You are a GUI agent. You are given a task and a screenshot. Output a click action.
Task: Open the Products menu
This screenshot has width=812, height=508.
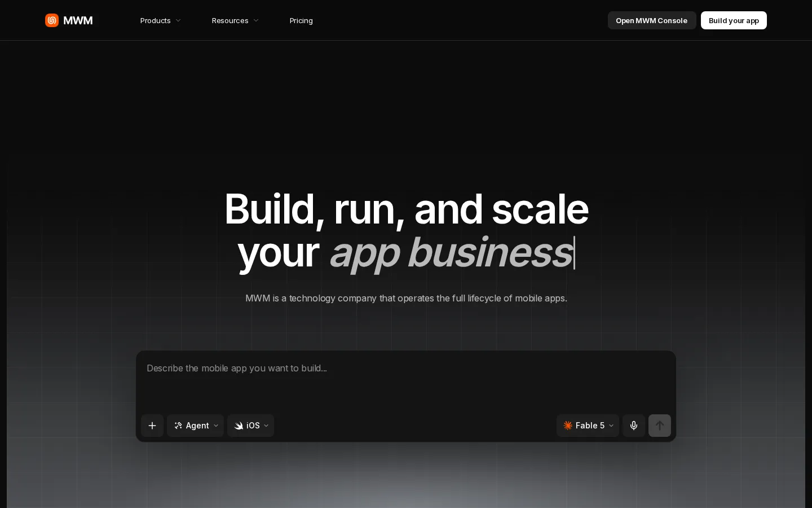(x=161, y=20)
